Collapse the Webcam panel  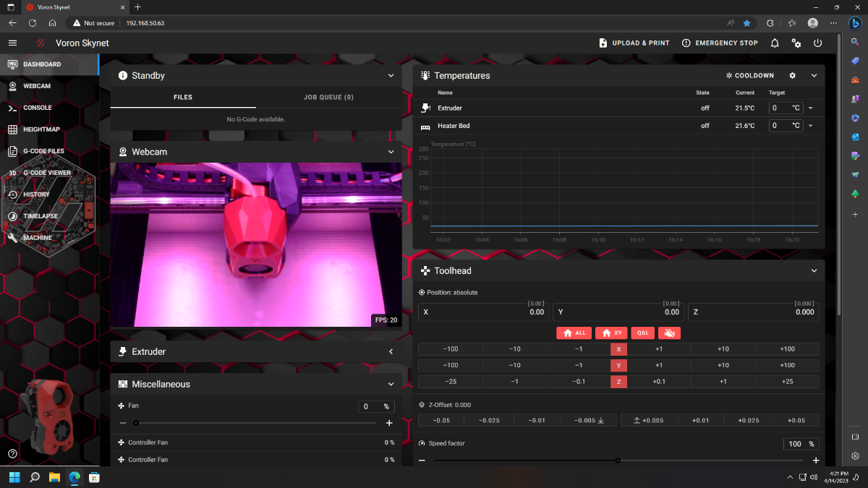(391, 152)
